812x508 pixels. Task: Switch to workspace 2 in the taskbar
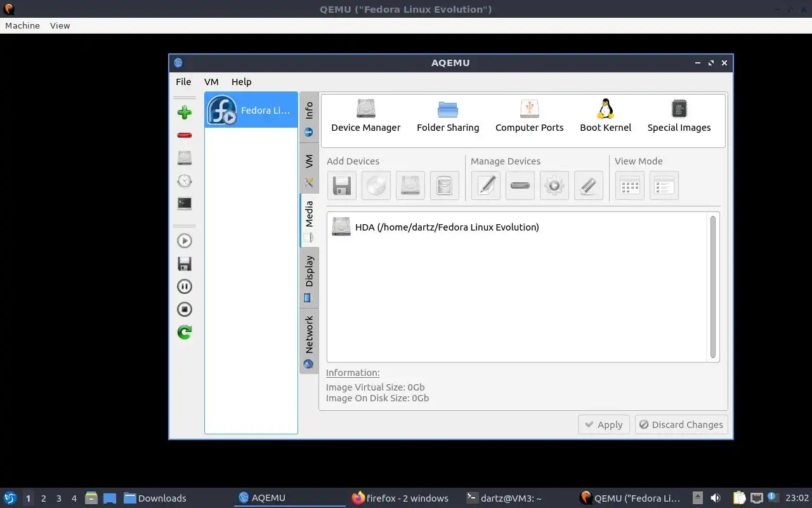[x=43, y=498]
